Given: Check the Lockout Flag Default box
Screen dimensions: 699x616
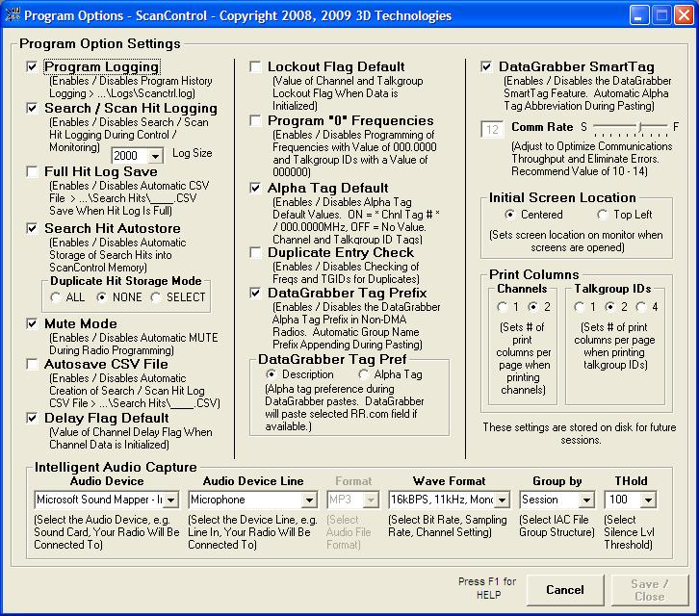Looking at the screenshot, I should tap(255, 66).
